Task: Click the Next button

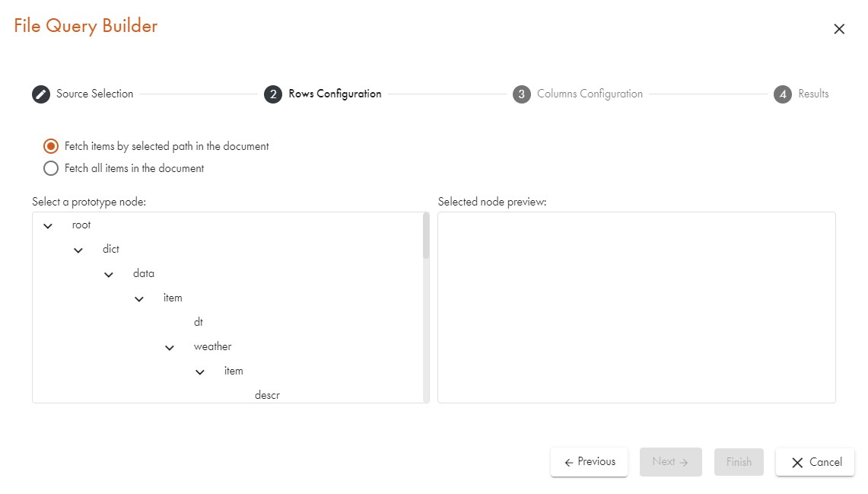Action: (670, 462)
